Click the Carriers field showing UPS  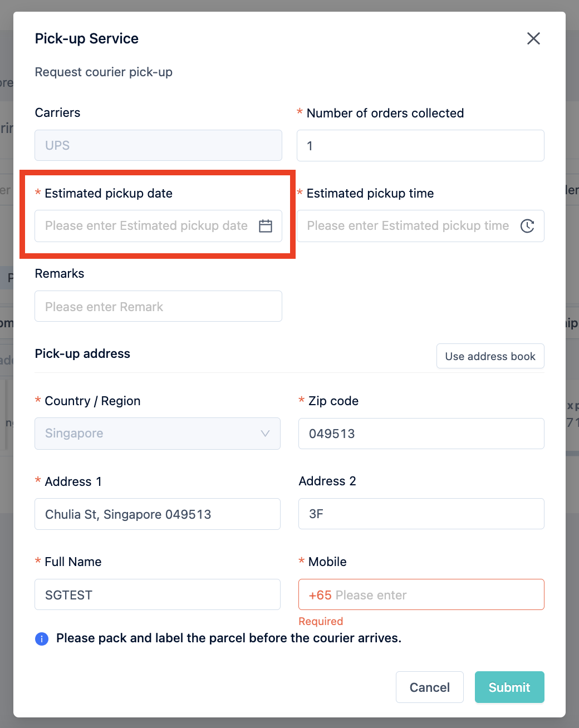click(158, 145)
